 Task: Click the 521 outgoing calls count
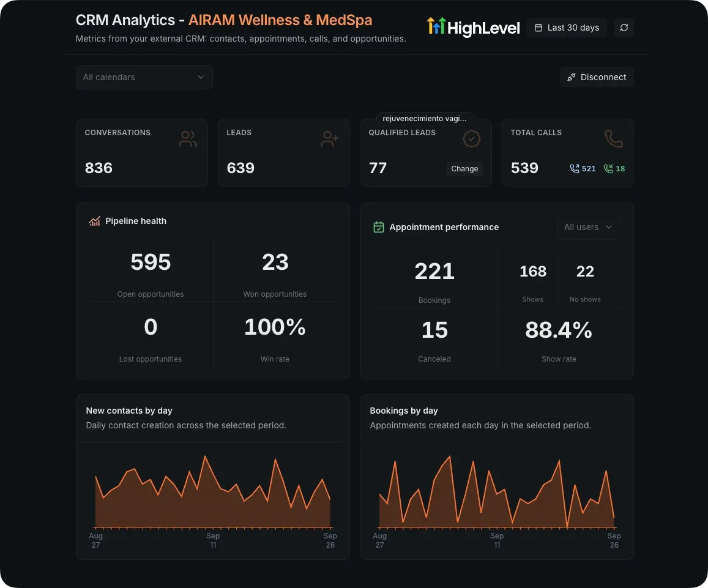(x=588, y=168)
